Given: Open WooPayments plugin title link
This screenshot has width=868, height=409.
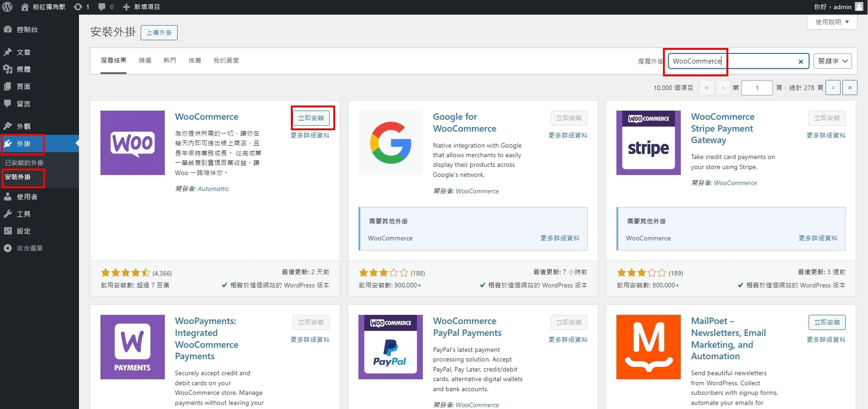Looking at the screenshot, I should pyautogui.click(x=206, y=339).
